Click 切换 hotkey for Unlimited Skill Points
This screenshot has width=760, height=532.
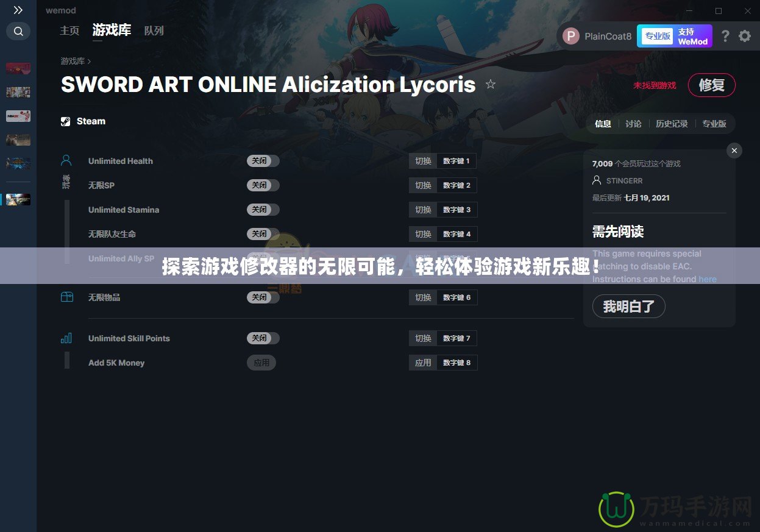tap(423, 338)
